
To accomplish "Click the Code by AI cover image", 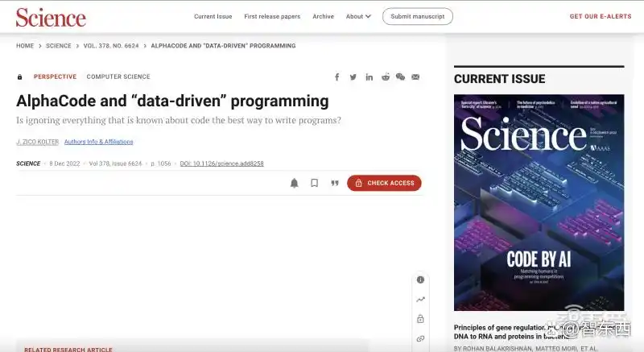I will [539, 202].
